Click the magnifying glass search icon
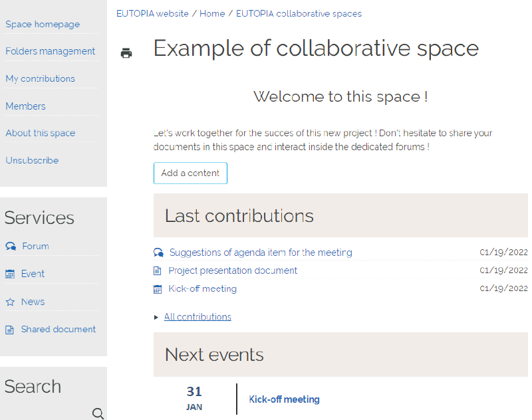This screenshot has height=420, width=532. pyautogui.click(x=98, y=414)
